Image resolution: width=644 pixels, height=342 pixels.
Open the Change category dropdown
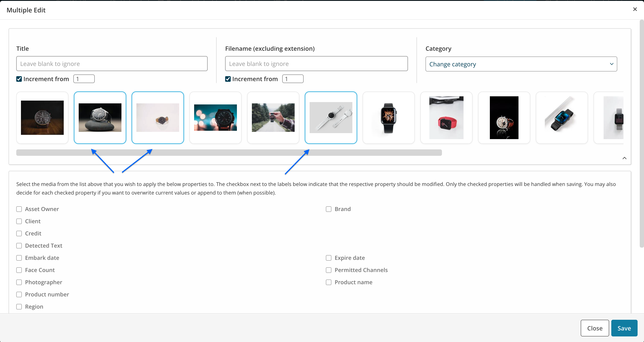tap(521, 64)
